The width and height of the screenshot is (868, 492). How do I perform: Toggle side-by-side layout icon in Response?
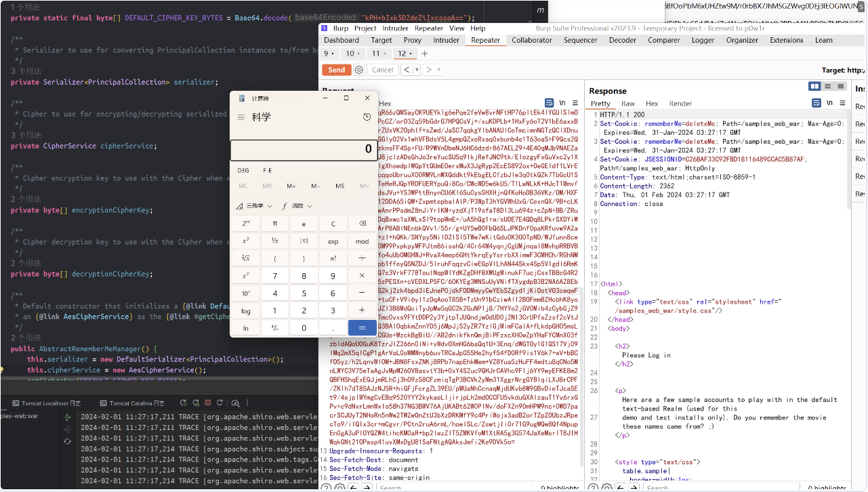point(814,86)
